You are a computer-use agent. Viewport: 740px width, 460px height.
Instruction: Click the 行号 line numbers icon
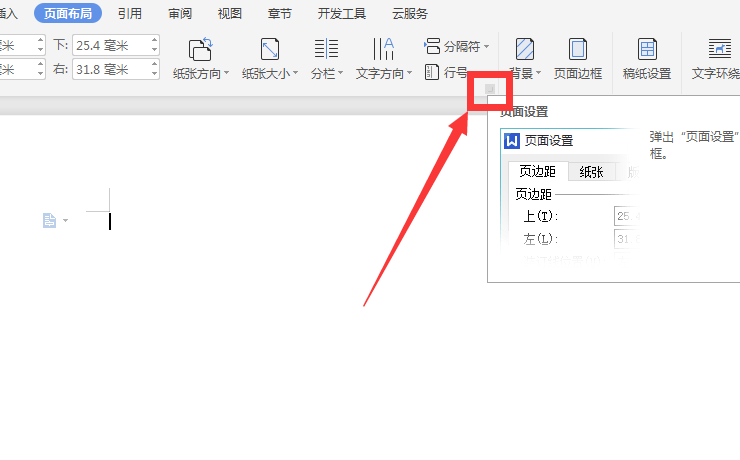point(432,72)
